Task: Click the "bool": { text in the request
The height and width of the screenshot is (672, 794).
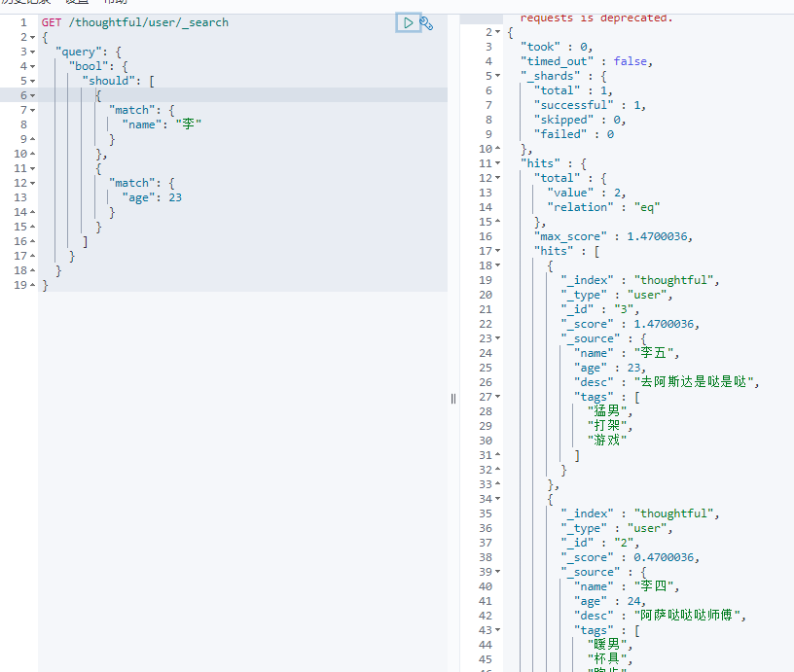Action: 98,66
